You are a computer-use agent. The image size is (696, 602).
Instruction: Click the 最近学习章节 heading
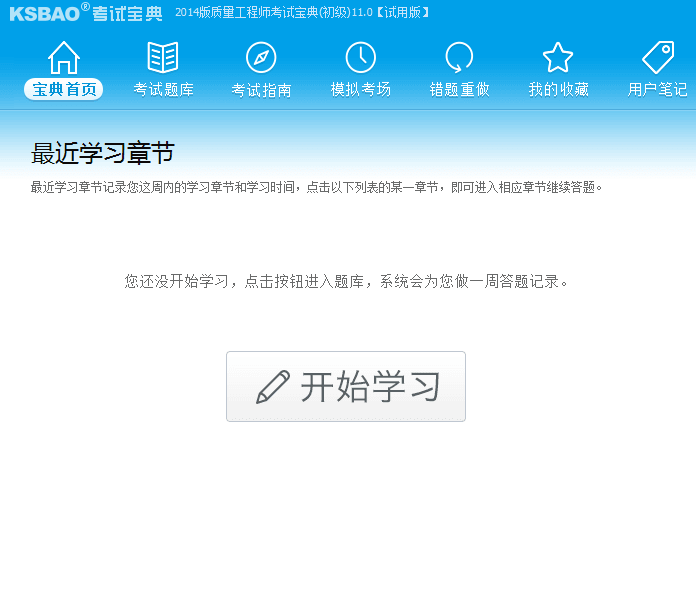(x=103, y=153)
